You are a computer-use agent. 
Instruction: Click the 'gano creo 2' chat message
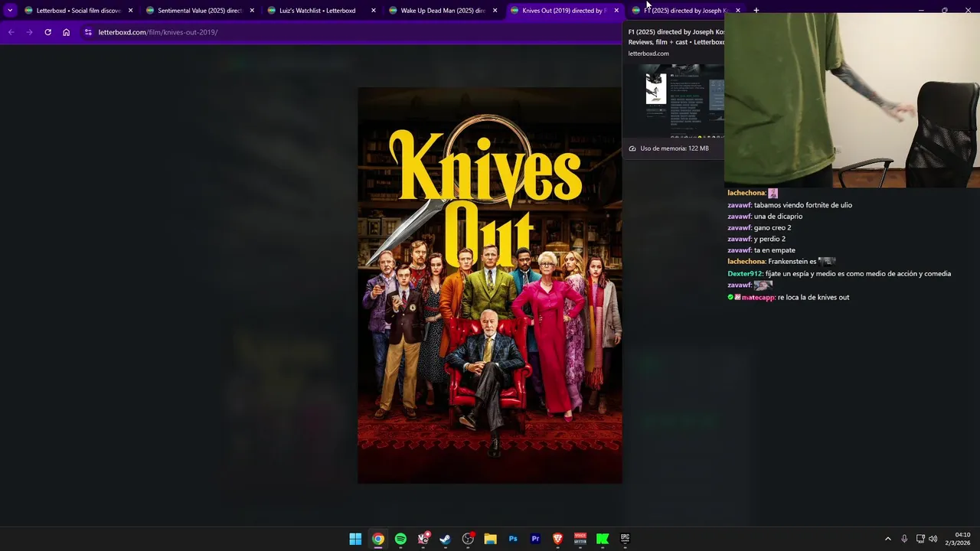773,228
